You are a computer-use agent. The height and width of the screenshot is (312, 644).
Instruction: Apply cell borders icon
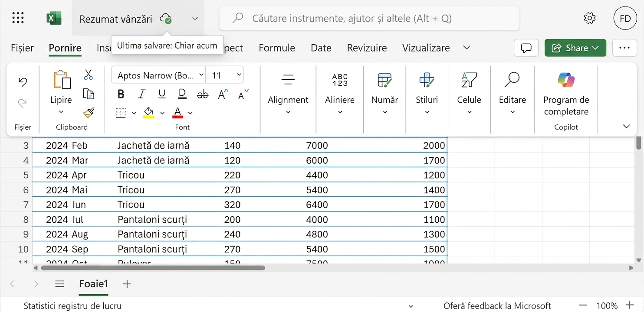coord(121,113)
